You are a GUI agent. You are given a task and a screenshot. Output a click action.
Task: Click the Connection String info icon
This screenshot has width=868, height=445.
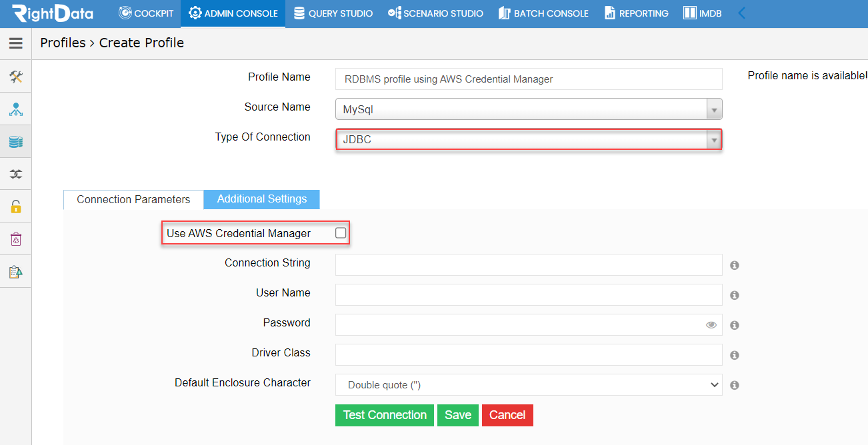click(735, 265)
